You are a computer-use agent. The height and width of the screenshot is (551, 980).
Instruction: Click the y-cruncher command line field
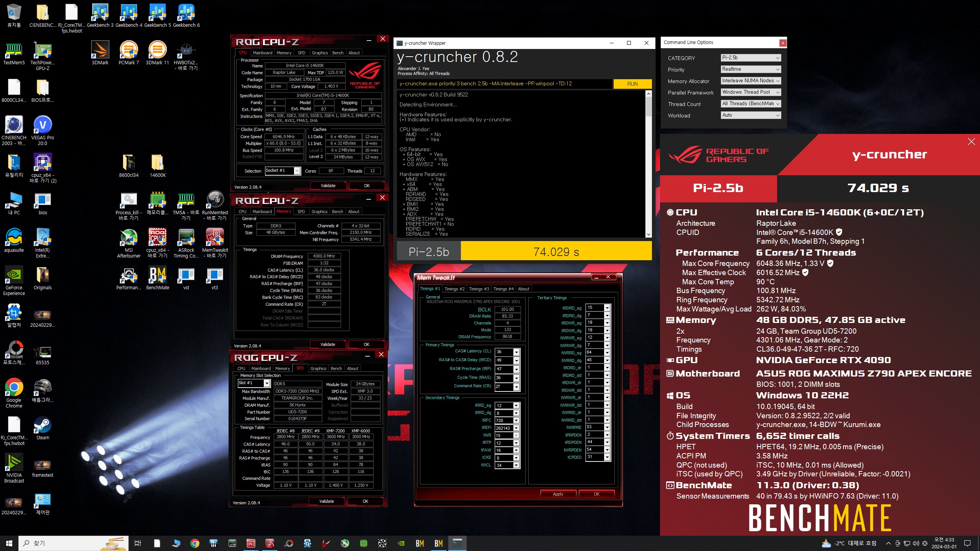point(504,84)
